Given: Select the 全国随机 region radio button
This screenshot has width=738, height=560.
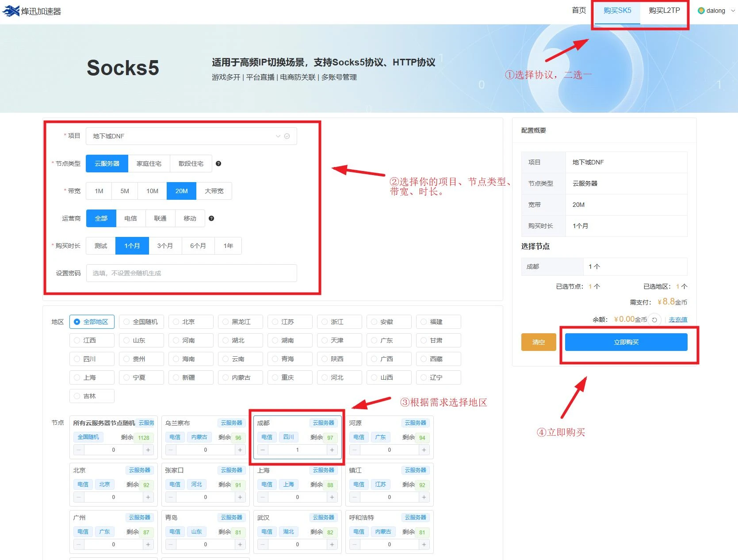Looking at the screenshot, I should [x=126, y=322].
